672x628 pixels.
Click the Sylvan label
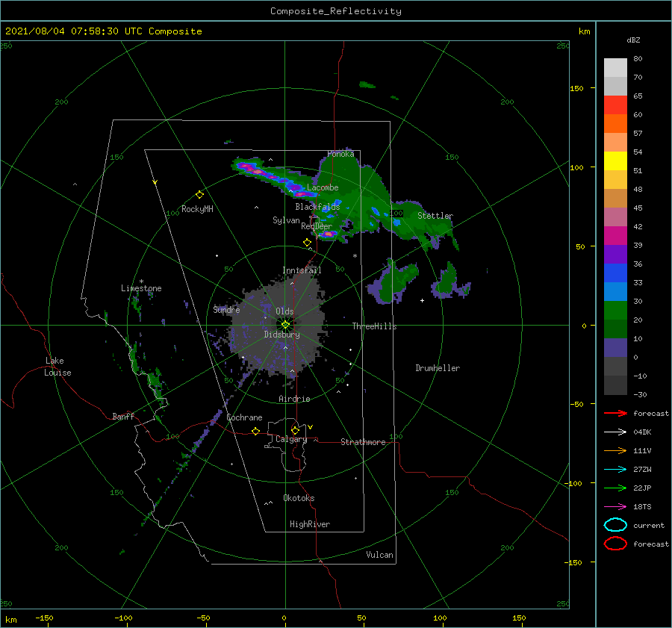(286, 220)
